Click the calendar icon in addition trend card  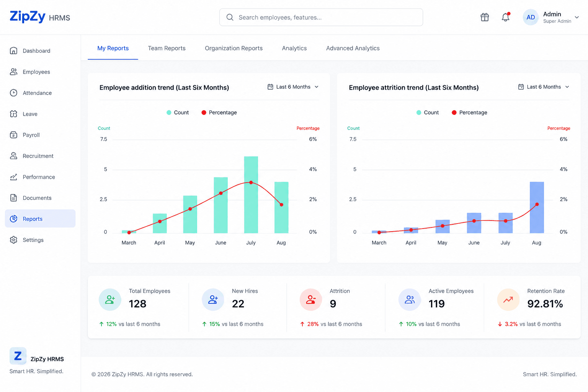pos(270,87)
